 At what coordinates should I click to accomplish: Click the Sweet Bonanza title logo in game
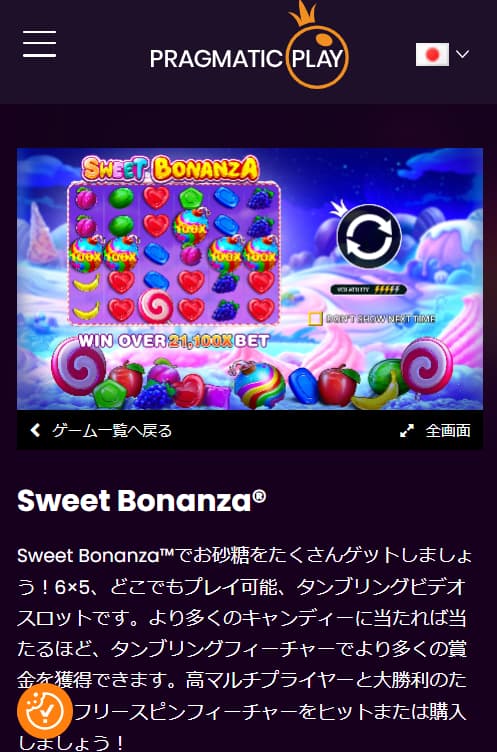pyautogui.click(x=171, y=169)
